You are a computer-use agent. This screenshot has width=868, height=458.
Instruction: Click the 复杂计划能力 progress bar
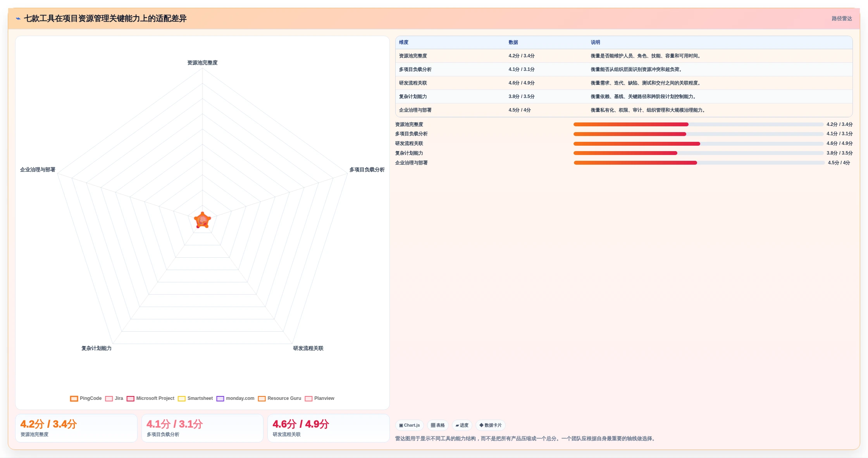click(x=698, y=153)
